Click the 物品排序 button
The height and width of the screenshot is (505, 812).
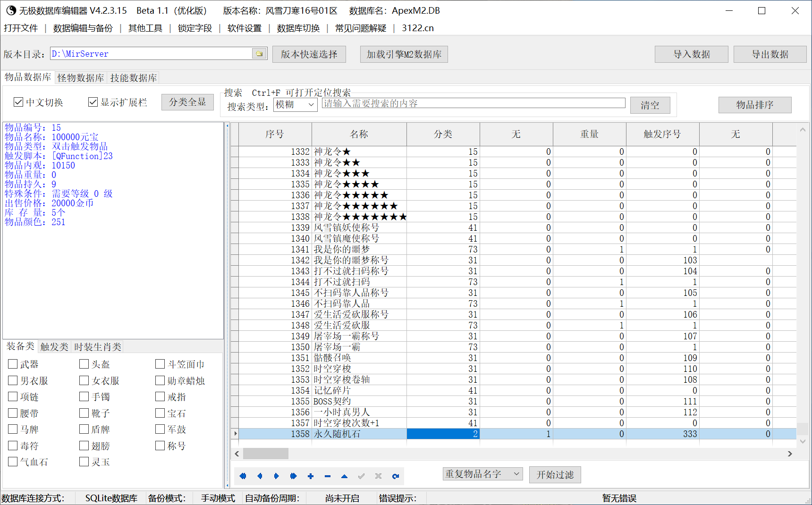pos(755,105)
